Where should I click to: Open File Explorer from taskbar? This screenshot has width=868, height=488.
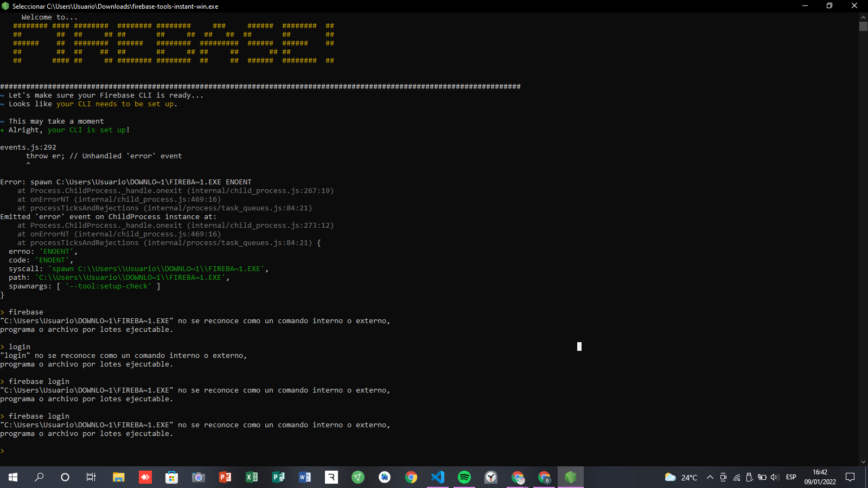pos(118,477)
